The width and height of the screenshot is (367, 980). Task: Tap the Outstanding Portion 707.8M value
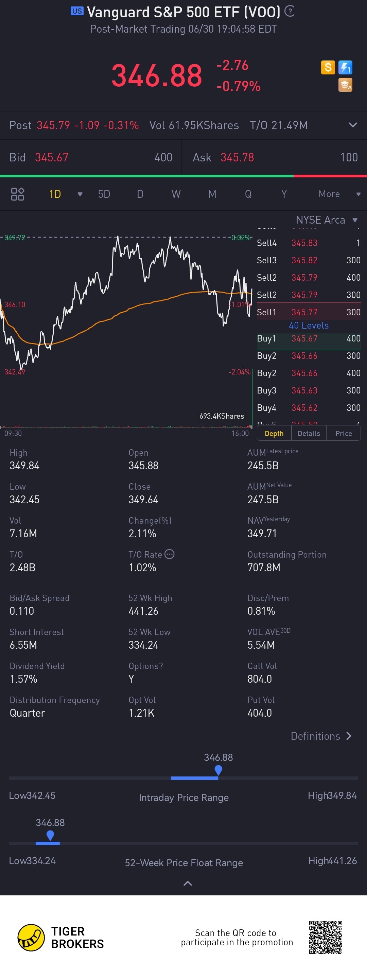(264, 567)
